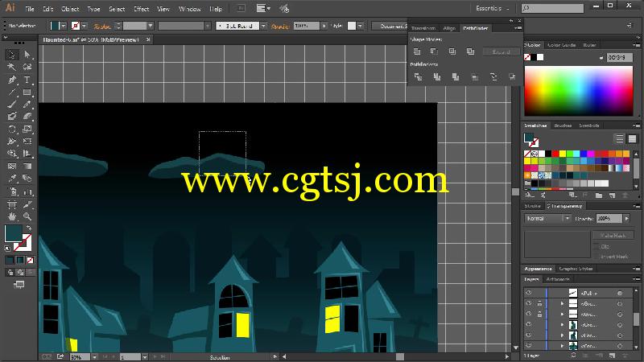Screen dimensions: 644x362
Task: Choose the Lasso tool
Action: point(27,67)
